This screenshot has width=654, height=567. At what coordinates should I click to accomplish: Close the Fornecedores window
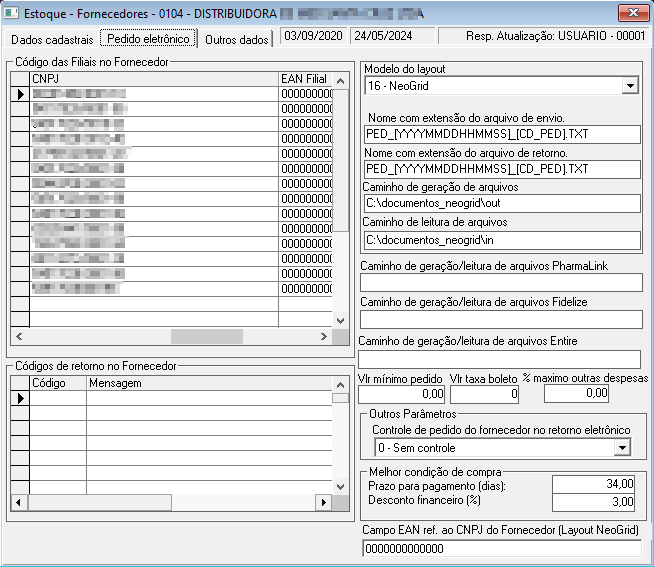[633, 13]
